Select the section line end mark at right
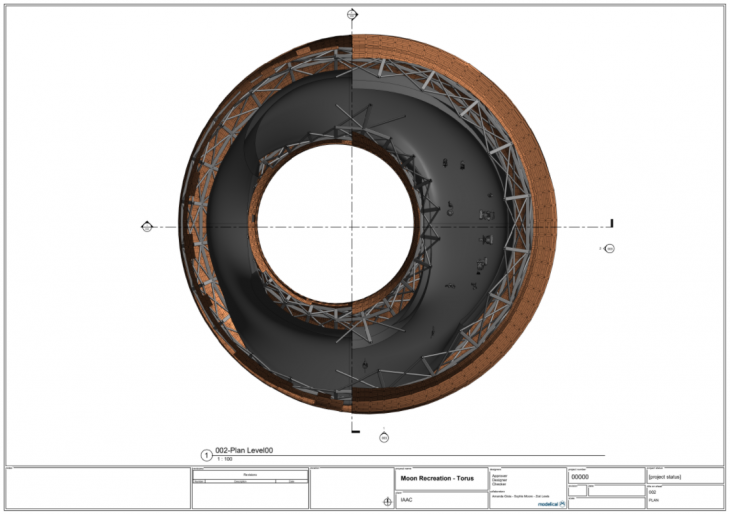 click(611, 225)
